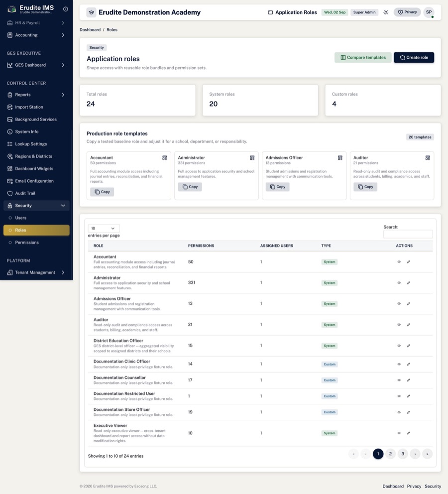Open the SP user avatar menu
448x494 pixels.
(x=429, y=12)
